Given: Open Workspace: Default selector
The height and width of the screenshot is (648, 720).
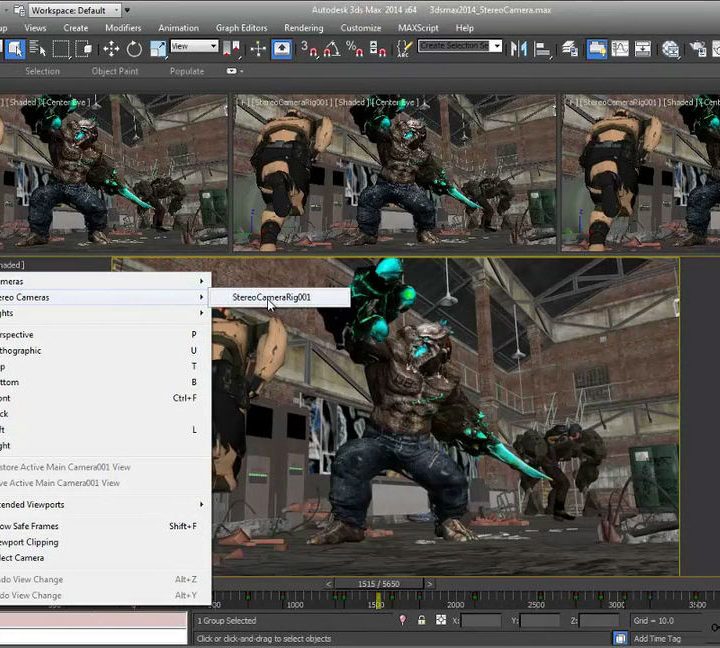Looking at the screenshot, I should coord(75,10).
